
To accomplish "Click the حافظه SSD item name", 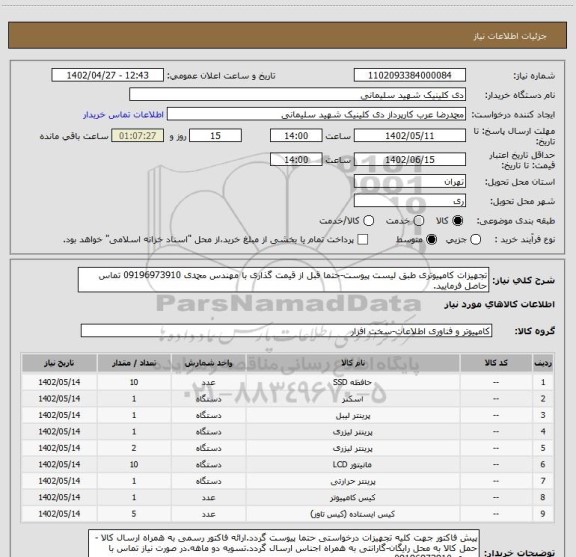I will click(x=352, y=382).
